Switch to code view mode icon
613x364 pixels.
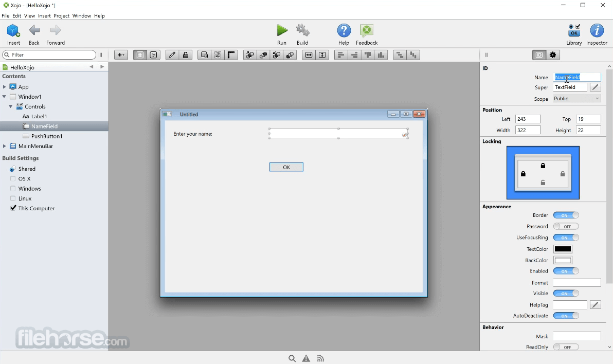pos(153,55)
